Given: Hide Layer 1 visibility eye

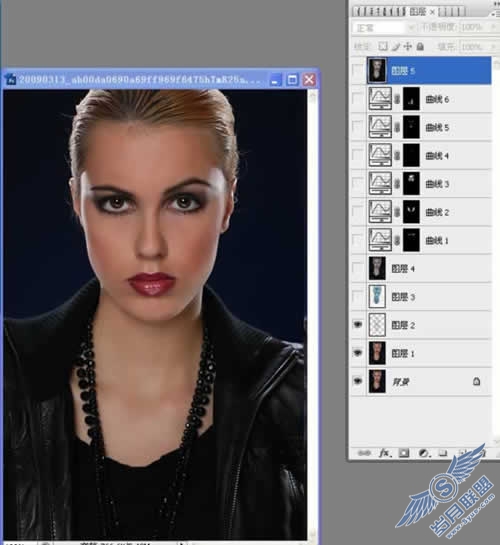Looking at the screenshot, I should [358, 353].
